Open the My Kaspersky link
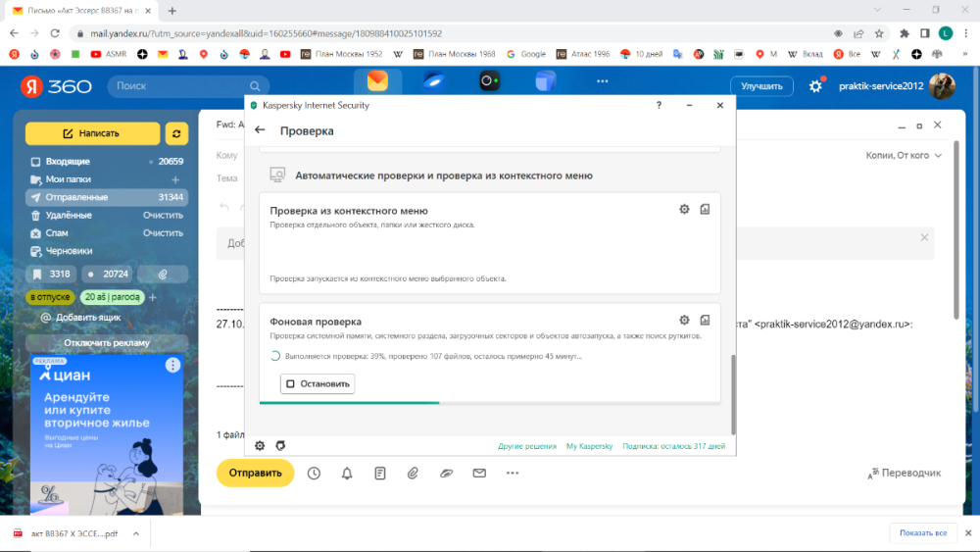980x552 pixels. (589, 446)
